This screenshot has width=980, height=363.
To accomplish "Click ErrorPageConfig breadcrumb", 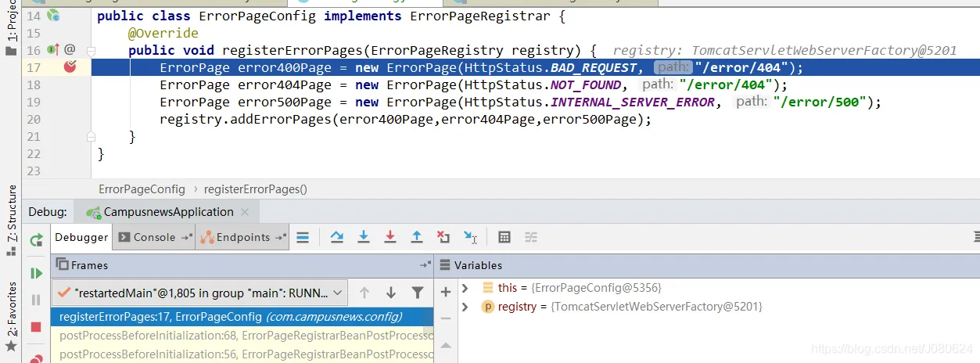I will click(142, 189).
